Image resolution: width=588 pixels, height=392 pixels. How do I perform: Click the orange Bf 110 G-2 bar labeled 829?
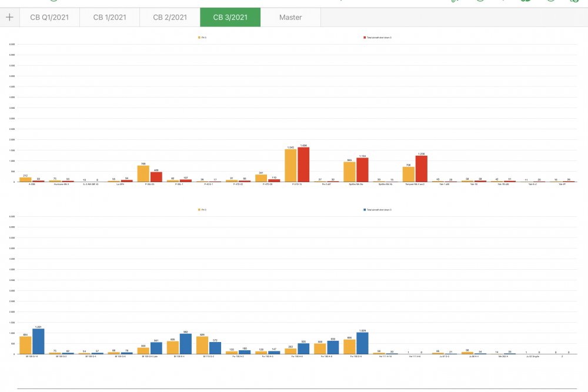(x=202, y=345)
